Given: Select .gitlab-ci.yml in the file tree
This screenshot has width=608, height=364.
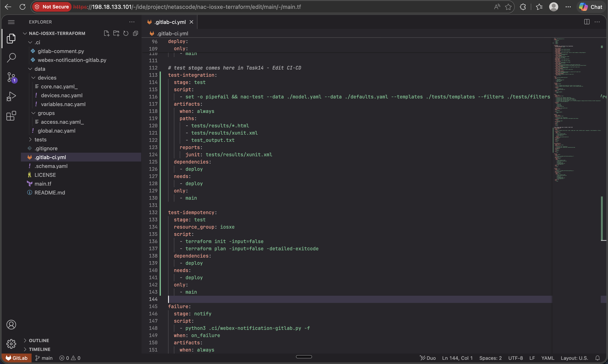Looking at the screenshot, I should [81, 157].
